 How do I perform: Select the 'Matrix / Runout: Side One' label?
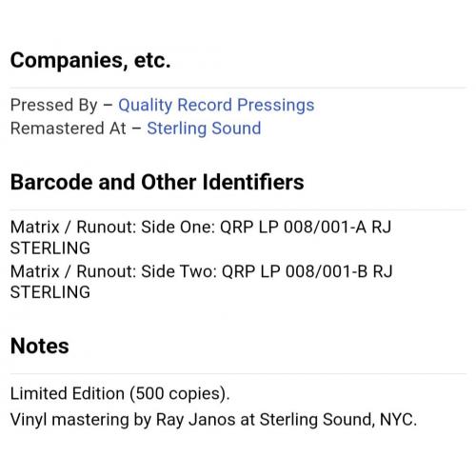(113, 228)
